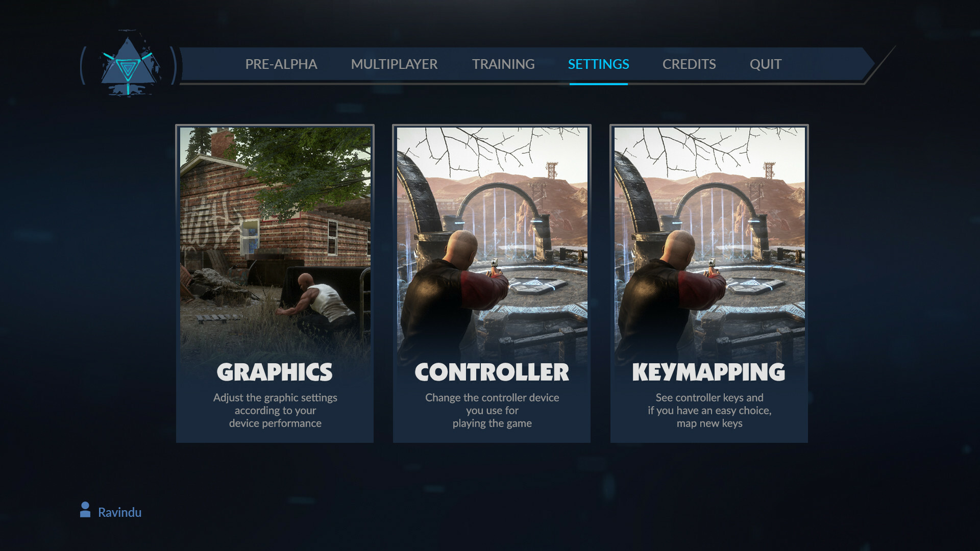Select the SETTINGS menu item

(598, 64)
